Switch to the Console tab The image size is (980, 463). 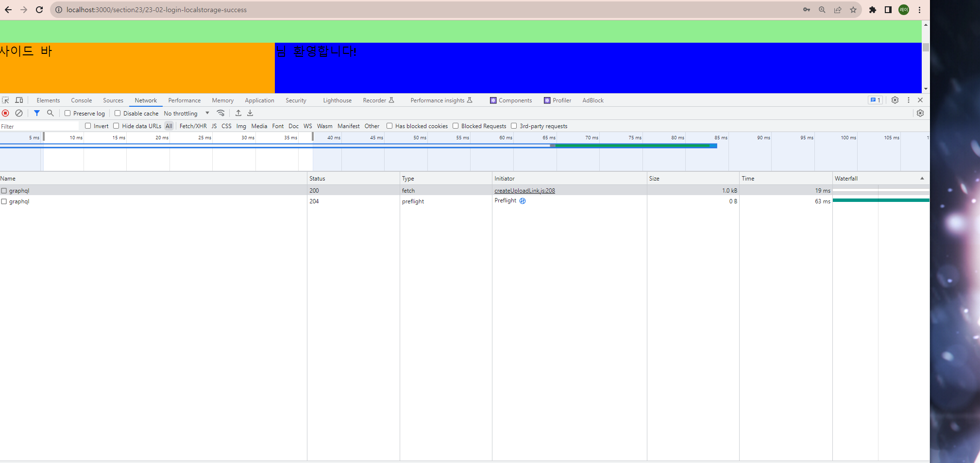pyautogui.click(x=81, y=100)
